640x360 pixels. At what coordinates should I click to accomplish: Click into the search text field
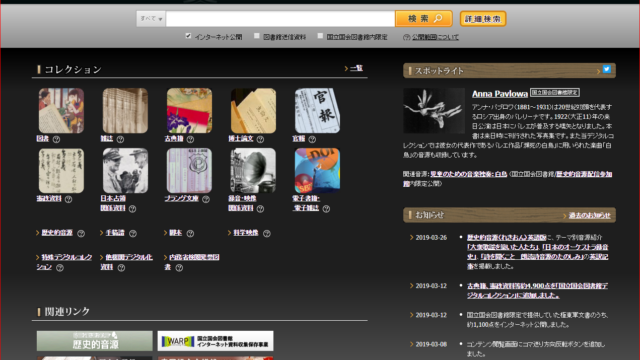coord(280,19)
